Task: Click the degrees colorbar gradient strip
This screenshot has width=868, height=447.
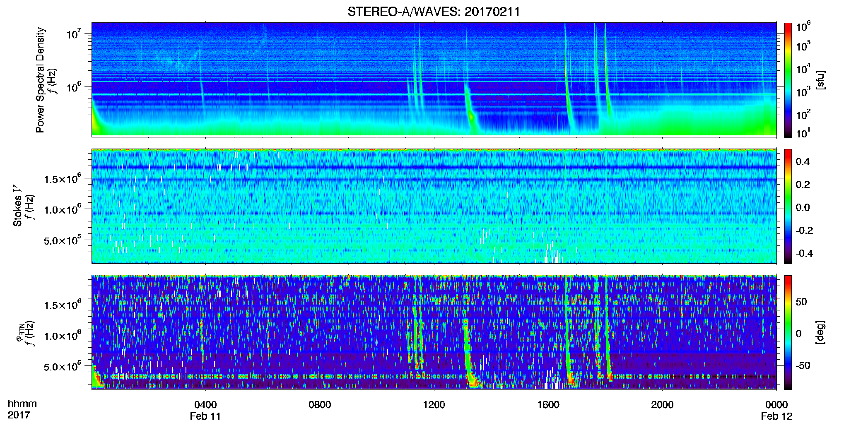Action: (x=788, y=332)
